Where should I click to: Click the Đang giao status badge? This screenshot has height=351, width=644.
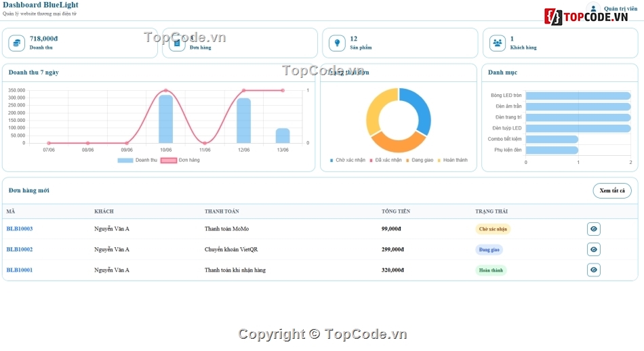coord(489,249)
